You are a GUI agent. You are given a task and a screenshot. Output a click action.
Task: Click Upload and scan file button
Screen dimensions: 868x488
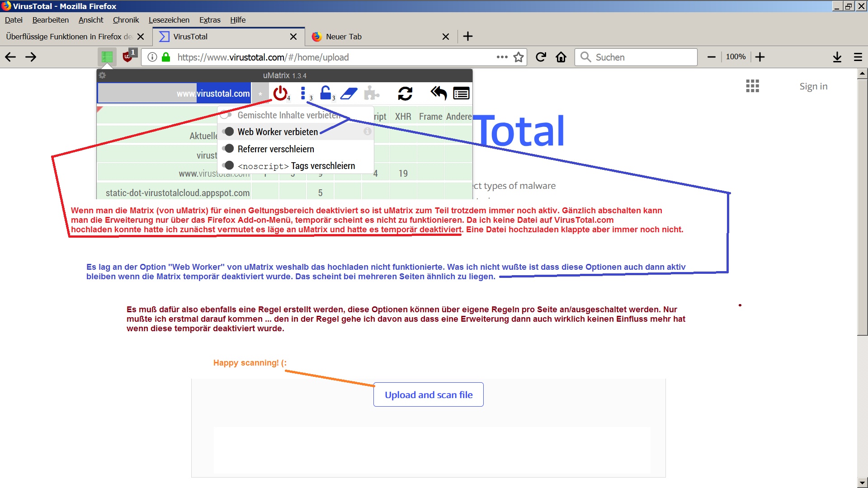click(428, 394)
